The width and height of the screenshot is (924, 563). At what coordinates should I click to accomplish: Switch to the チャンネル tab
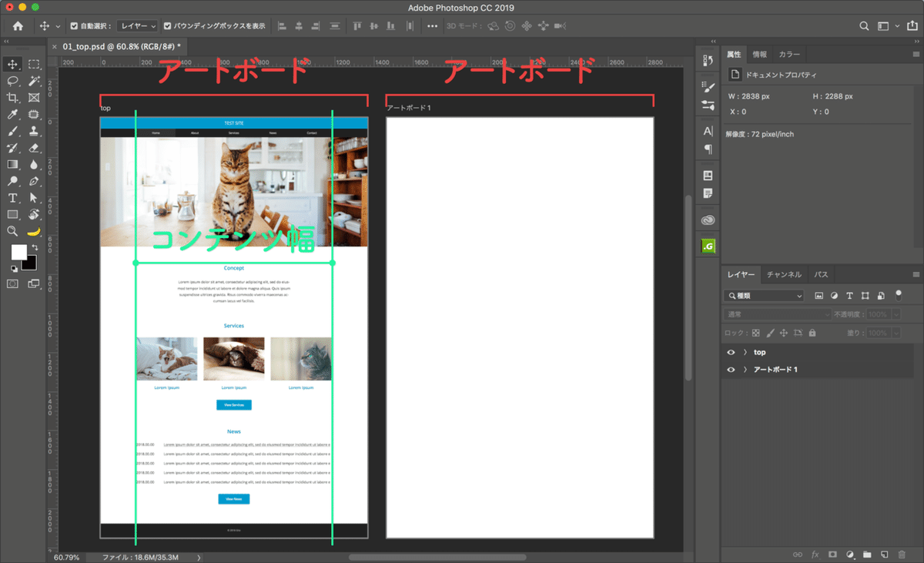pyautogui.click(x=784, y=274)
